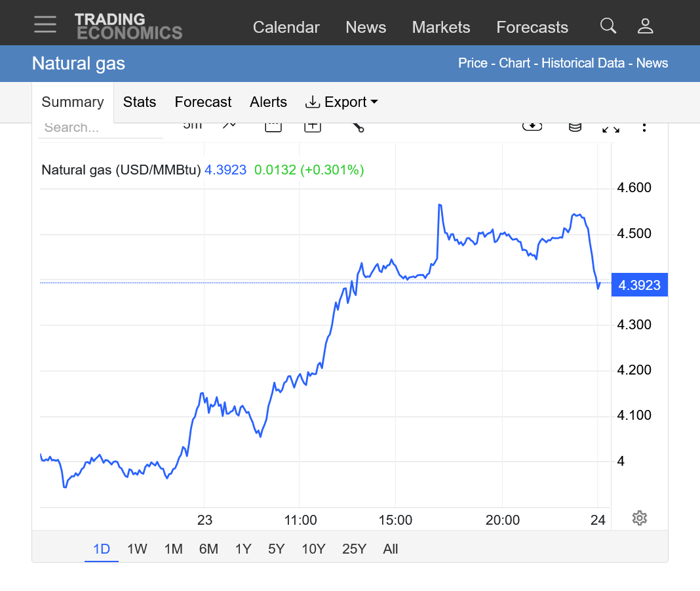
Task: Select the 5Y time range
Action: [276, 549]
